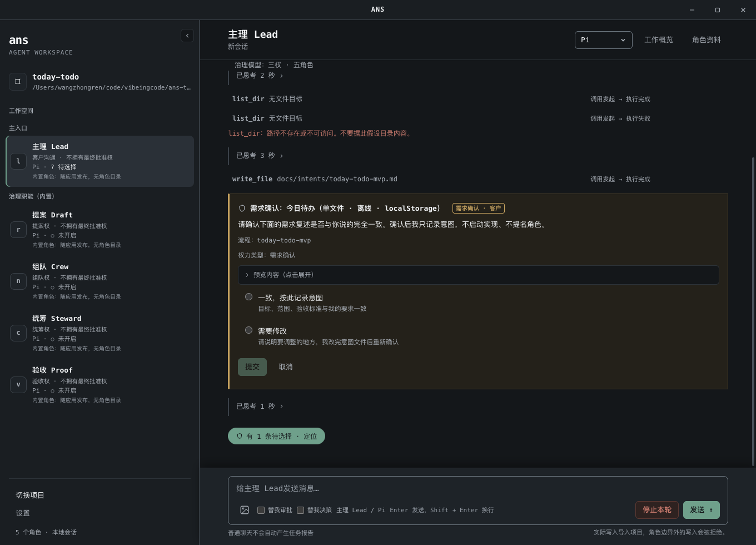Focus the 给主理 Lead发送消息 input

(478, 488)
